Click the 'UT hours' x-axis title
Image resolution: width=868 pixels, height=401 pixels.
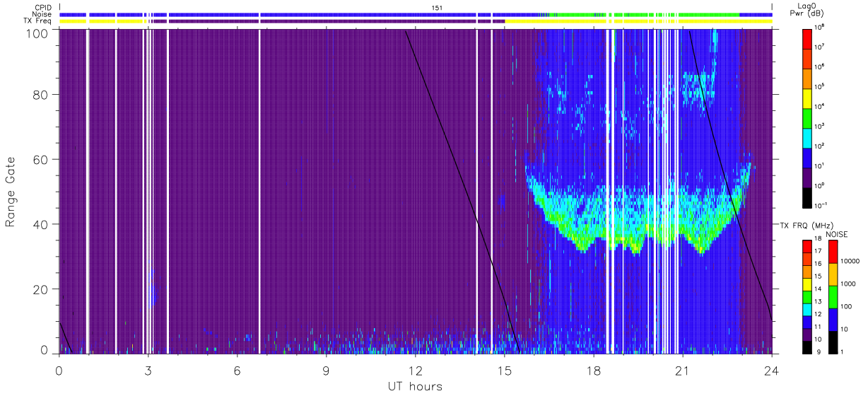coord(415,386)
